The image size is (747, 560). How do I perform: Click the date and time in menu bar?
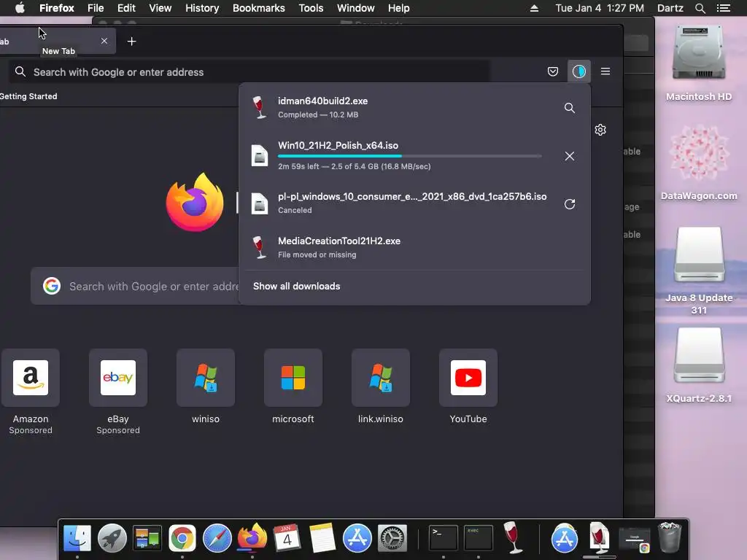(600, 8)
